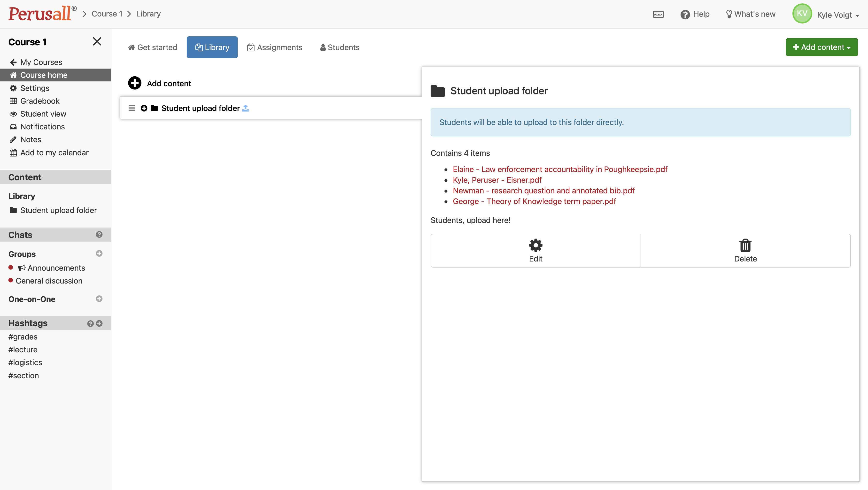This screenshot has width=868, height=490.
Task: Switch to the Get started tab
Action: click(153, 47)
